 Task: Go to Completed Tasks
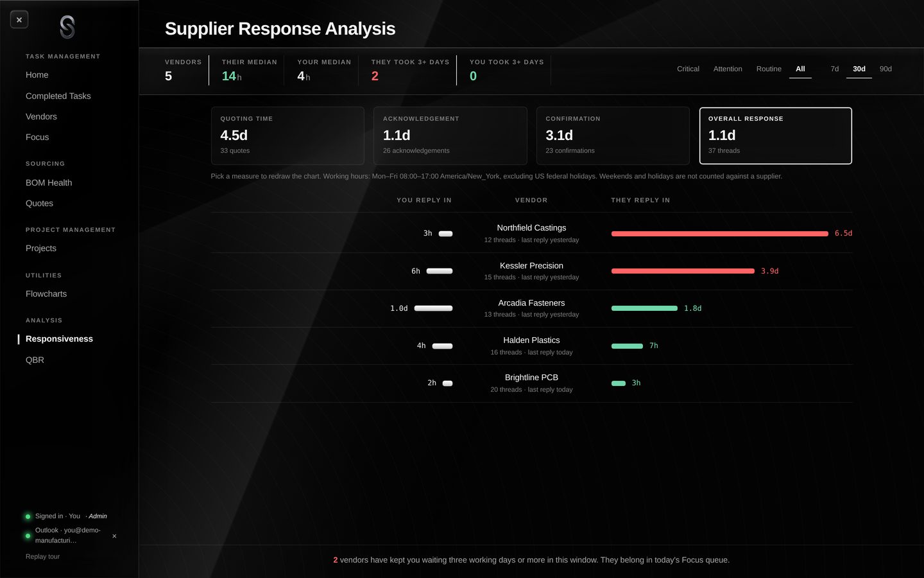[58, 96]
